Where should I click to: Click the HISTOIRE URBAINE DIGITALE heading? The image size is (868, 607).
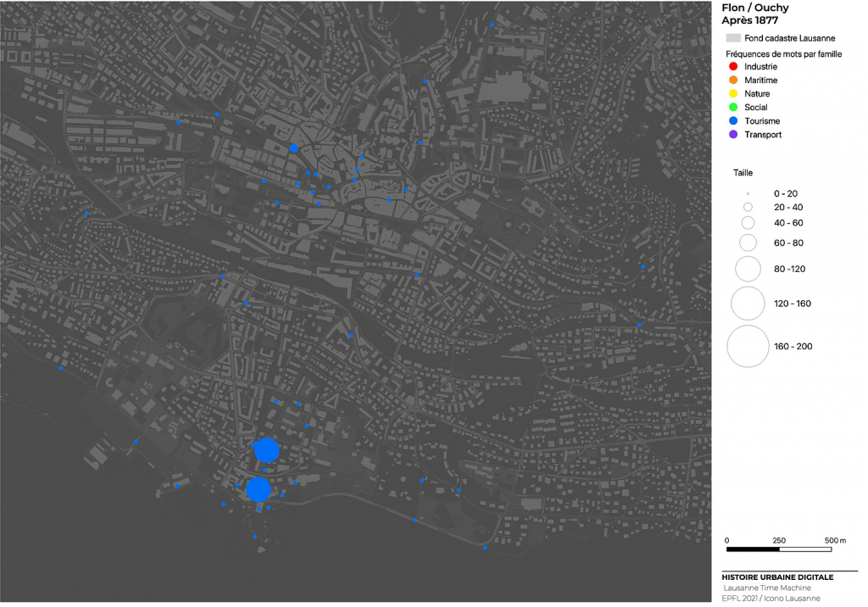click(777, 577)
